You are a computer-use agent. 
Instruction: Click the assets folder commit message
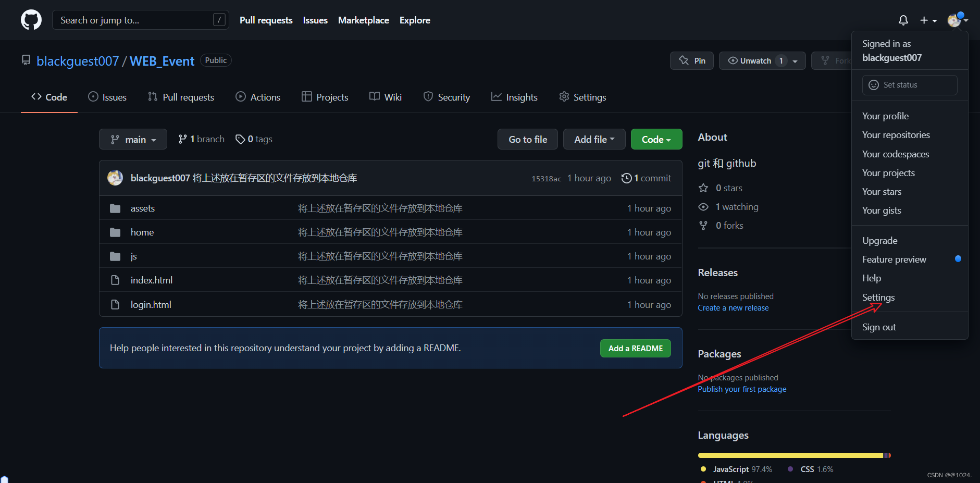pyautogui.click(x=380, y=208)
